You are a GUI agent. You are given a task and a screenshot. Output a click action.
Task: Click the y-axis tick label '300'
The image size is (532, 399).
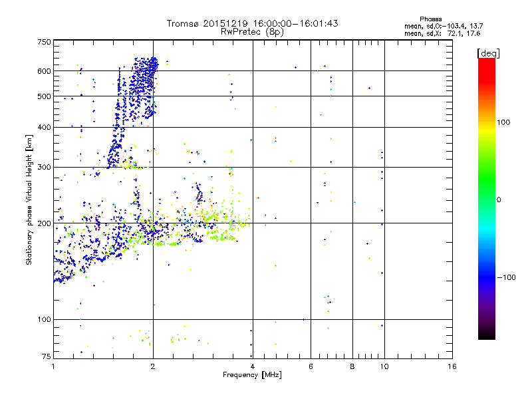tap(44, 167)
